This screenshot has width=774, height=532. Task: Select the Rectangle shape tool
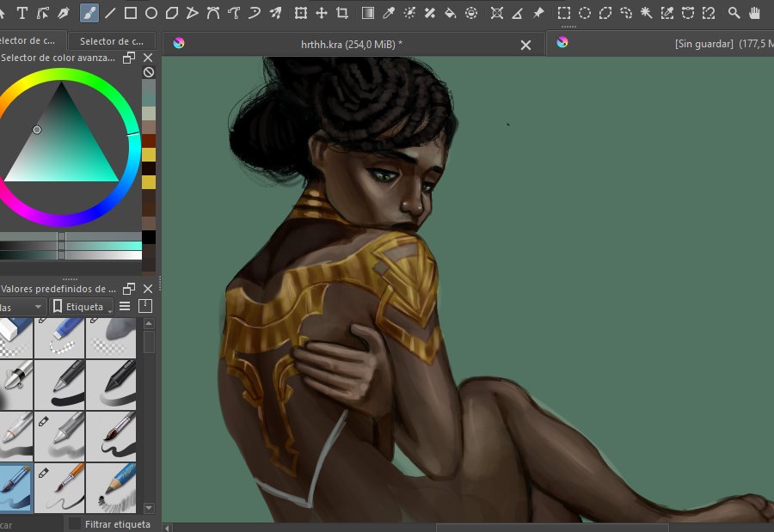tap(131, 13)
